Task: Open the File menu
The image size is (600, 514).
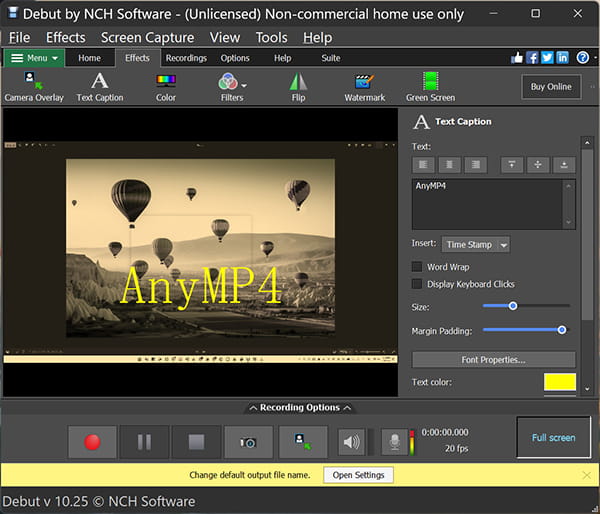Action: tap(20, 38)
